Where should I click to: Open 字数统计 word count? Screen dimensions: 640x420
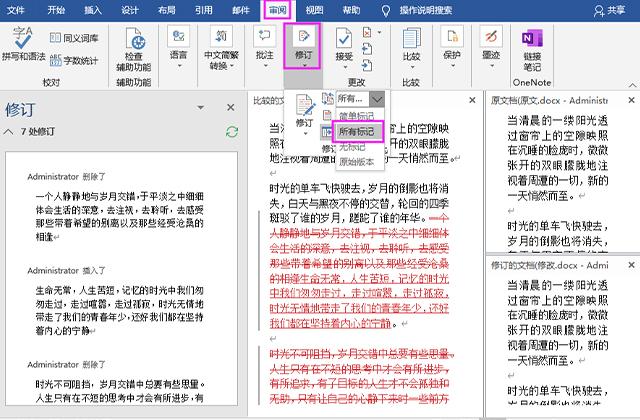[x=74, y=61]
